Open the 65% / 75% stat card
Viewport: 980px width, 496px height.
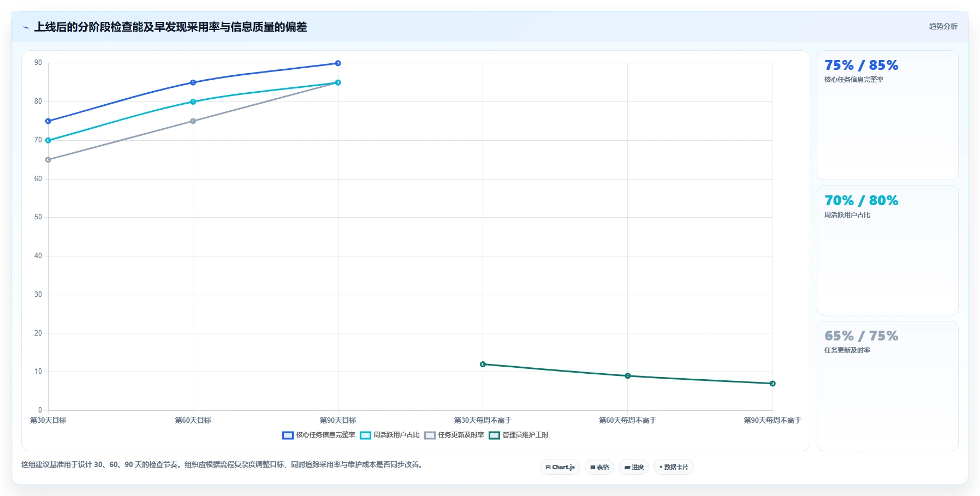tap(887, 386)
